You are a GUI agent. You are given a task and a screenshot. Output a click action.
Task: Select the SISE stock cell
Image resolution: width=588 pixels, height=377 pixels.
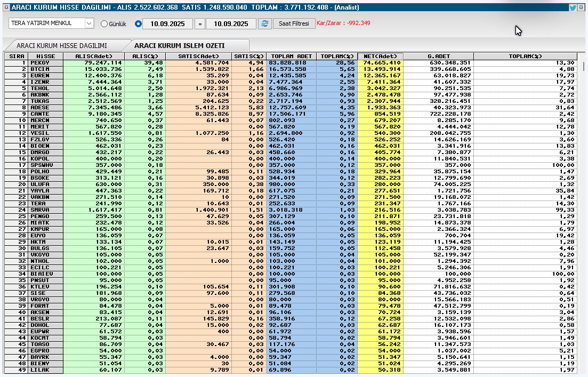pos(46,293)
